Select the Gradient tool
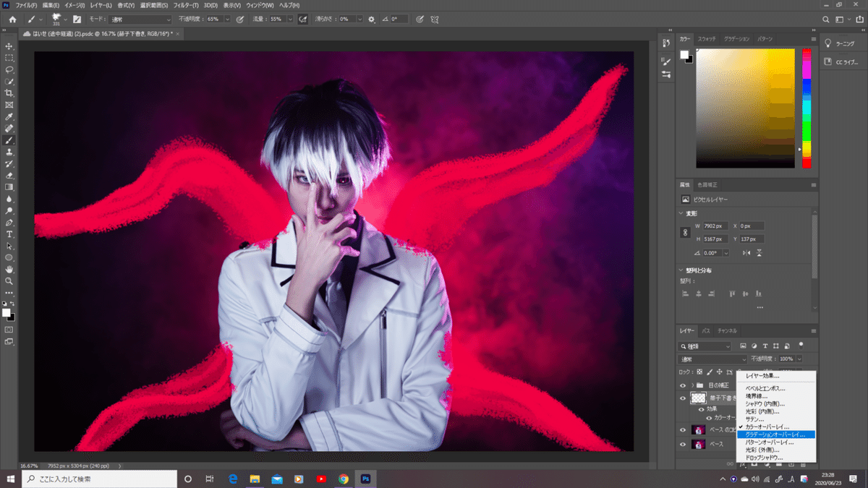The height and width of the screenshot is (488, 868). (x=9, y=187)
